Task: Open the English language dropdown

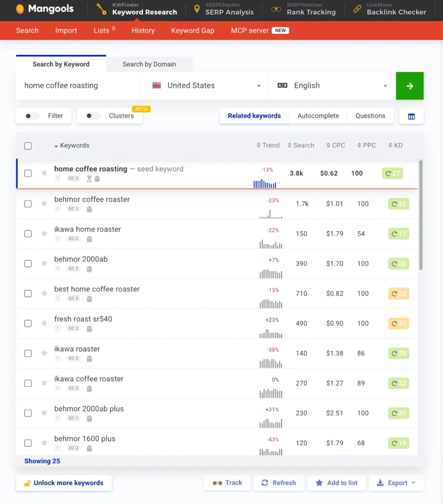Action: (x=332, y=86)
